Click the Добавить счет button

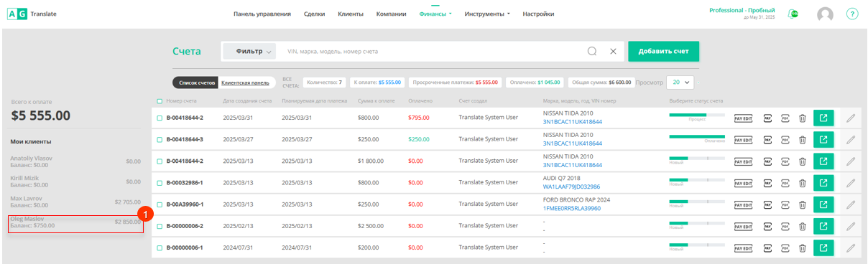point(663,52)
